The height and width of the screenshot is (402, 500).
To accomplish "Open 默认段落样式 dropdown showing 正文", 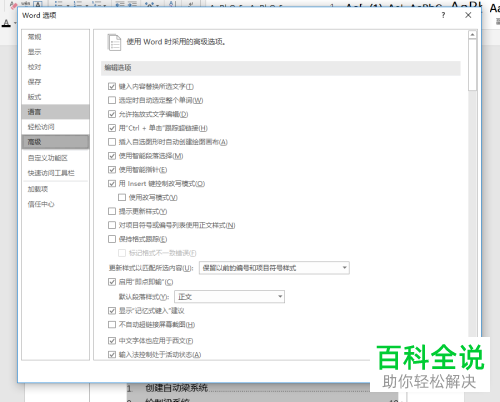I will pos(229,297).
